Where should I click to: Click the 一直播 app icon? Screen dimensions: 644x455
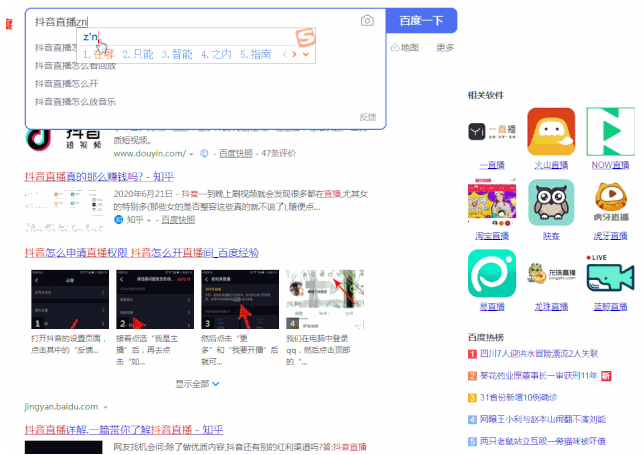coord(492,132)
